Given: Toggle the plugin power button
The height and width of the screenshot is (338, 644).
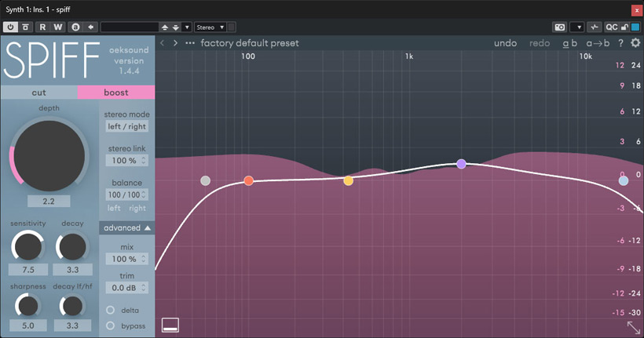Looking at the screenshot, I should (x=10, y=27).
